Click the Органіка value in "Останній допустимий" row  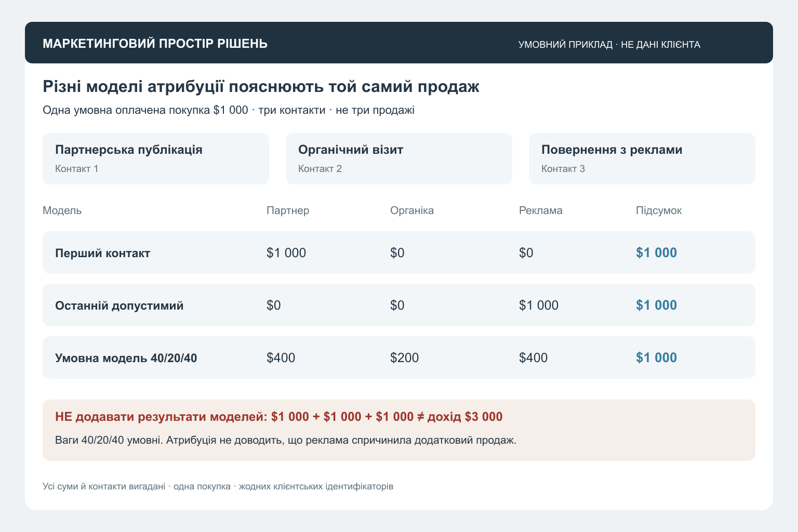pos(397,305)
